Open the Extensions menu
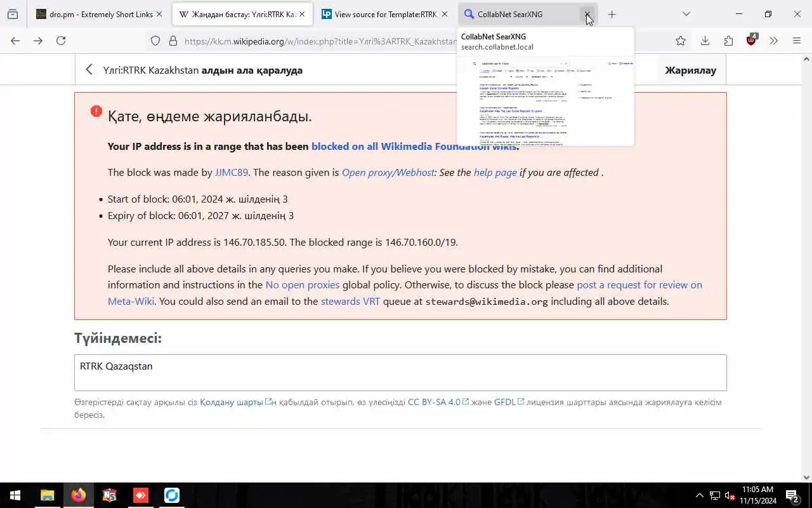 tap(728, 41)
